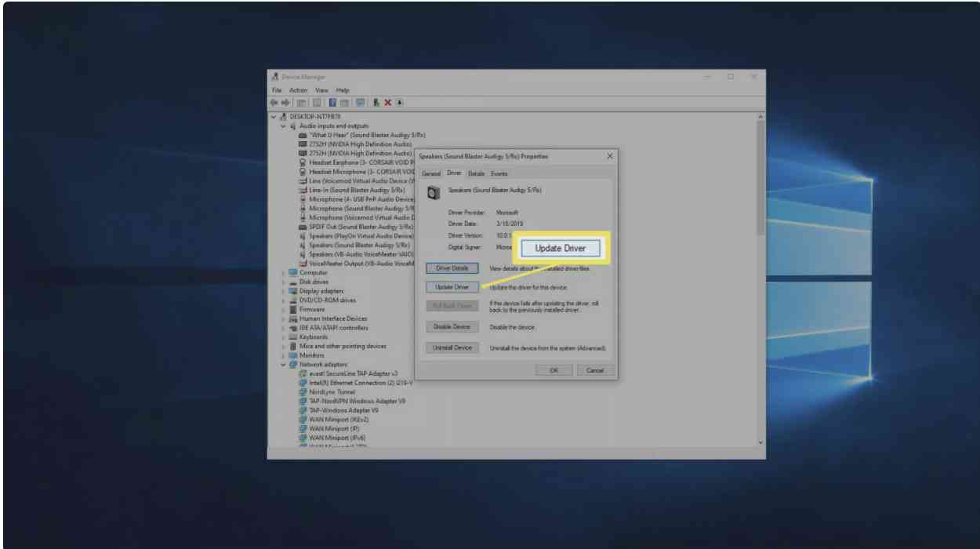Click the Back arrow in the toolbar
Screen dimensions: 980x549
pos(274,103)
